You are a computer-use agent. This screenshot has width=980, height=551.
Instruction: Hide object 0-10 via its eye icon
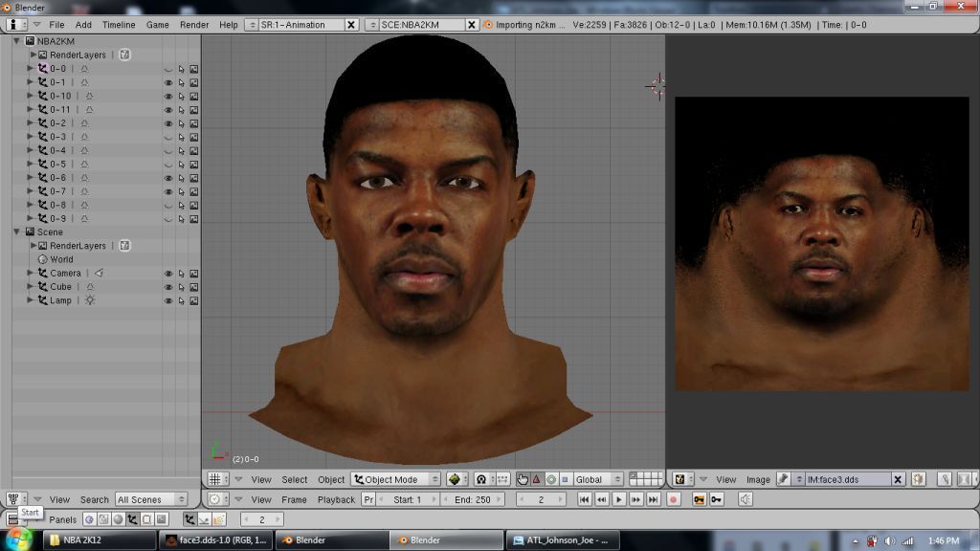(168, 97)
